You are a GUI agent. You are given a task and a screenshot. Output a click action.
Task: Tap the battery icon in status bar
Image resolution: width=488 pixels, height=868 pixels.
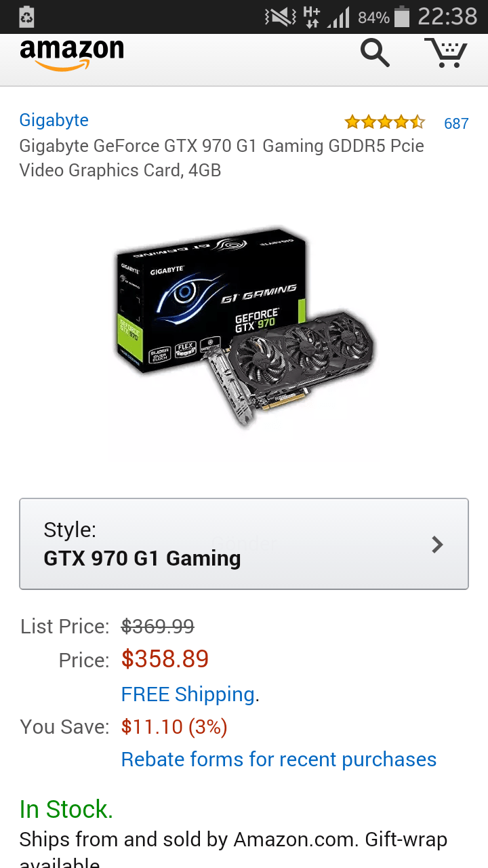[402, 17]
